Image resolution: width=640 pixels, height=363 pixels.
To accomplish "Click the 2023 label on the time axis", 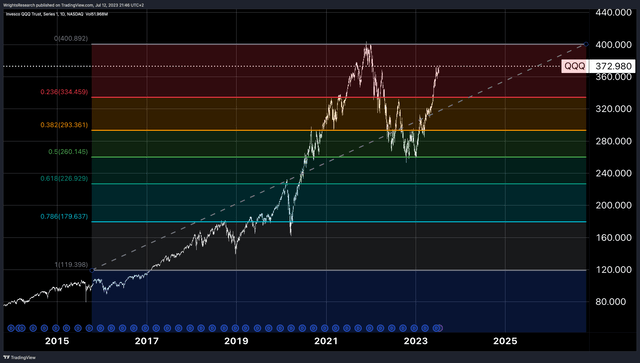I will click(416, 341).
